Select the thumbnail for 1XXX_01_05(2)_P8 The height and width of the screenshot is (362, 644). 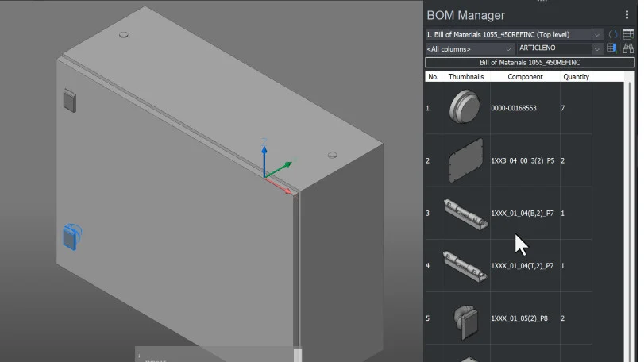pyautogui.click(x=466, y=322)
